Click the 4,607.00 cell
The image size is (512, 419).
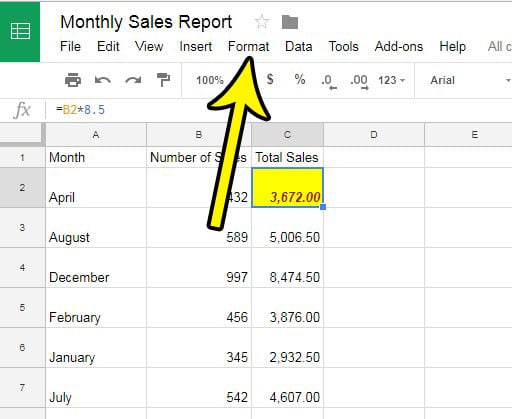point(287,387)
